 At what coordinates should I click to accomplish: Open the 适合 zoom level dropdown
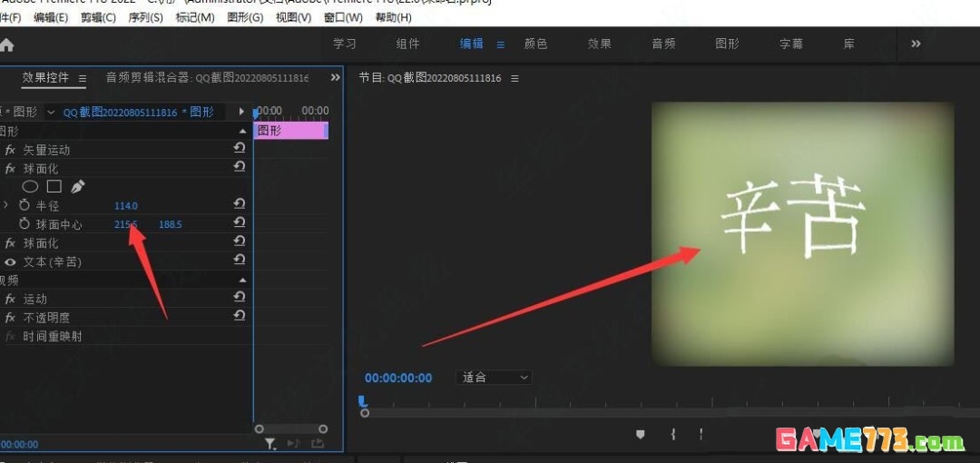point(495,378)
